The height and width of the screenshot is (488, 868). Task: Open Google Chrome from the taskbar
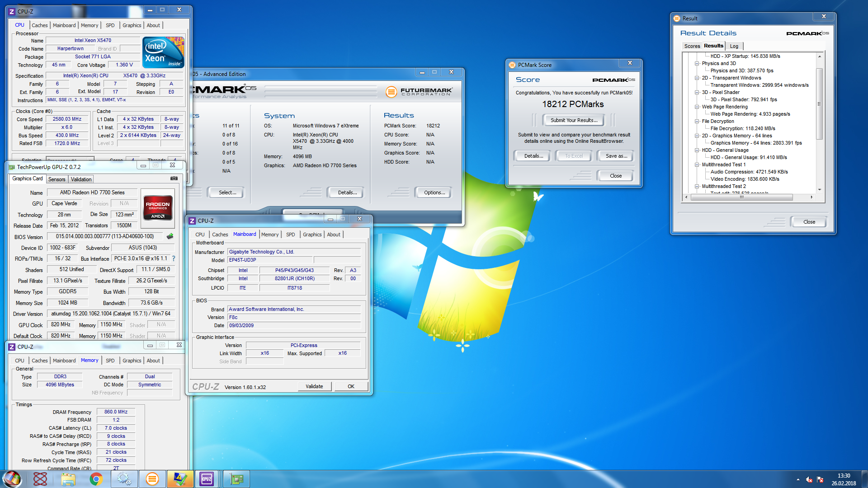pos(96,479)
